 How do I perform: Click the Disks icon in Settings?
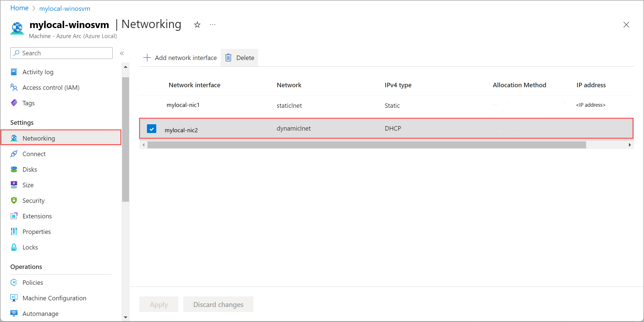click(14, 169)
